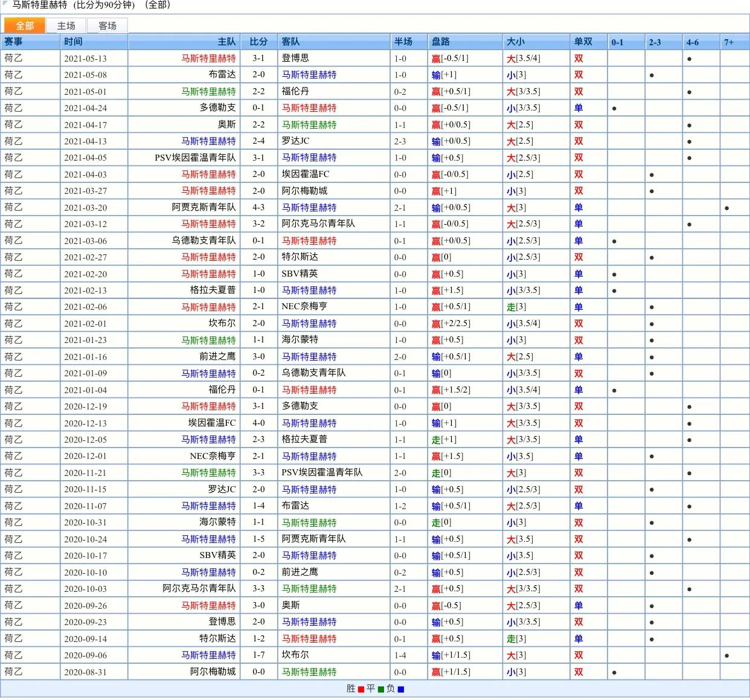Screen dimensions: 750x700
Task: Switch to the 全部 tab
Action: 25,25
